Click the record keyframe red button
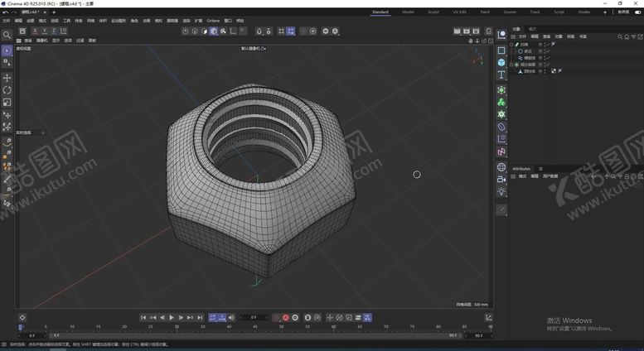 286,317
